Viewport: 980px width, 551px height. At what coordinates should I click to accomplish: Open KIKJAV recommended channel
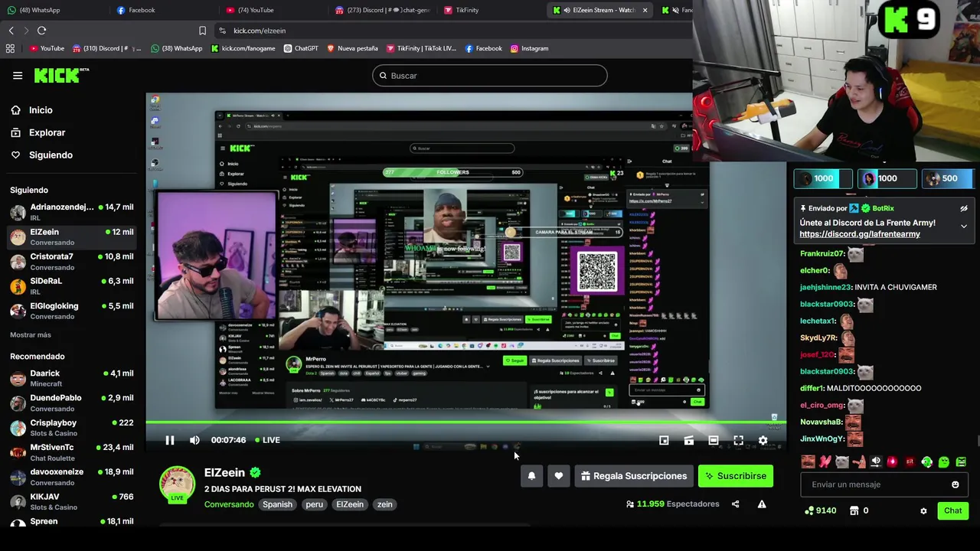72,501
